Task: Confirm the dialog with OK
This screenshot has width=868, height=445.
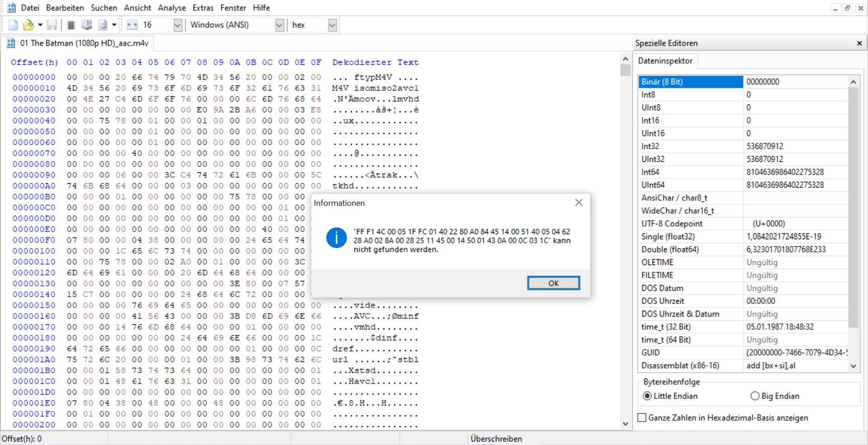Action: click(553, 283)
